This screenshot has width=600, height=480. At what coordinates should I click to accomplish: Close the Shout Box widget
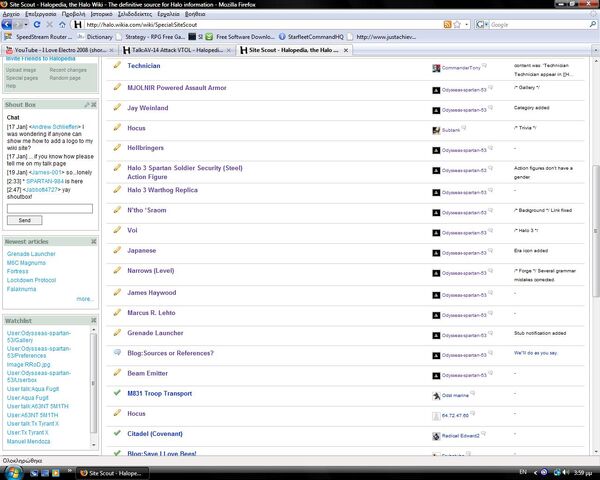point(94,104)
